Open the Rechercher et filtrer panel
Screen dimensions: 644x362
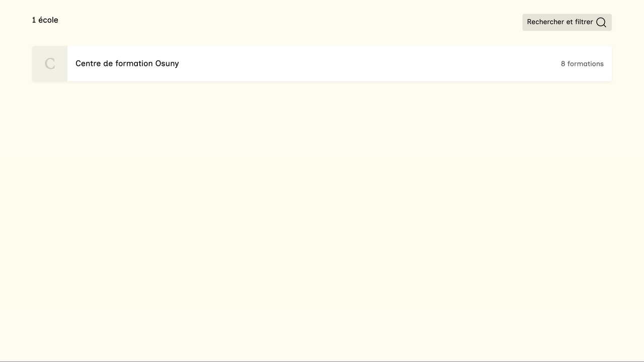pos(567,22)
